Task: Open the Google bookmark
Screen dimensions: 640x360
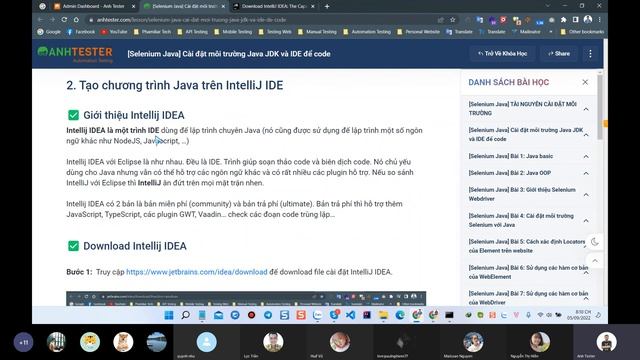Action: coord(49,31)
